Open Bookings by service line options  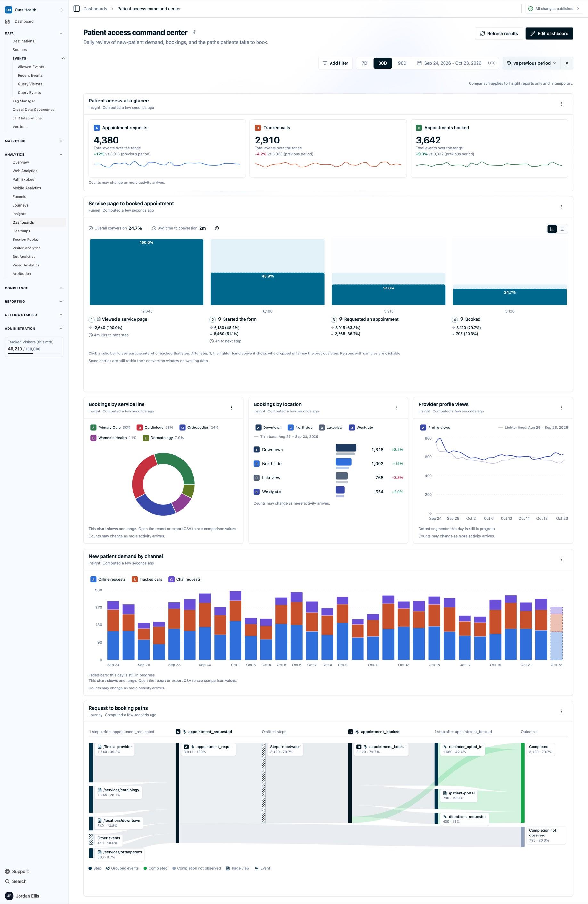click(x=231, y=408)
